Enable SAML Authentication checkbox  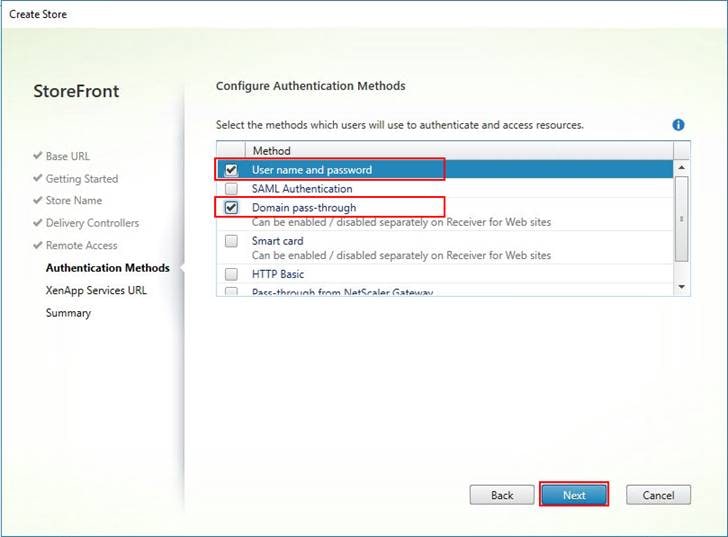click(231, 189)
